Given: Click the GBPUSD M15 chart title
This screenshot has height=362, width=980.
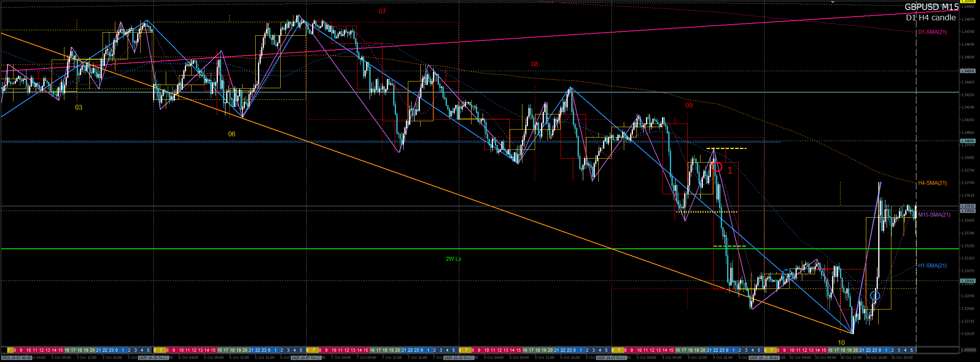Looking at the screenshot, I should pyautogui.click(x=931, y=7).
